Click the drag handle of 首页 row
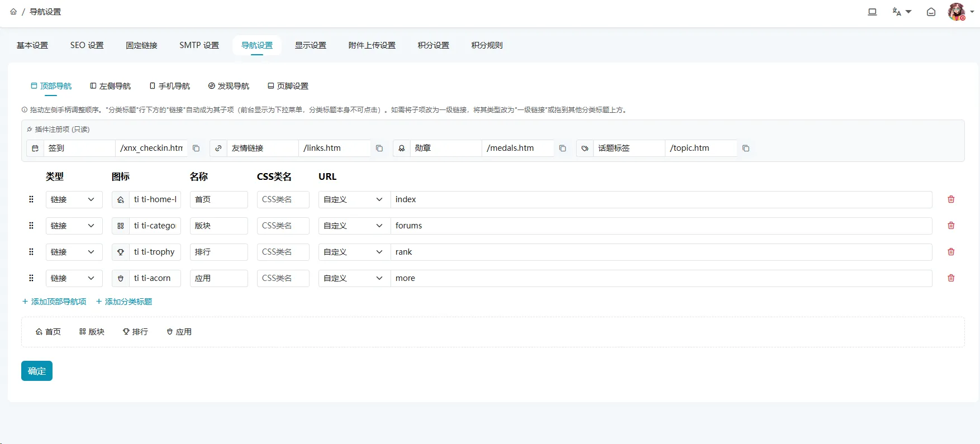Screen dimensions: 980x444 click(x=31, y=199)
